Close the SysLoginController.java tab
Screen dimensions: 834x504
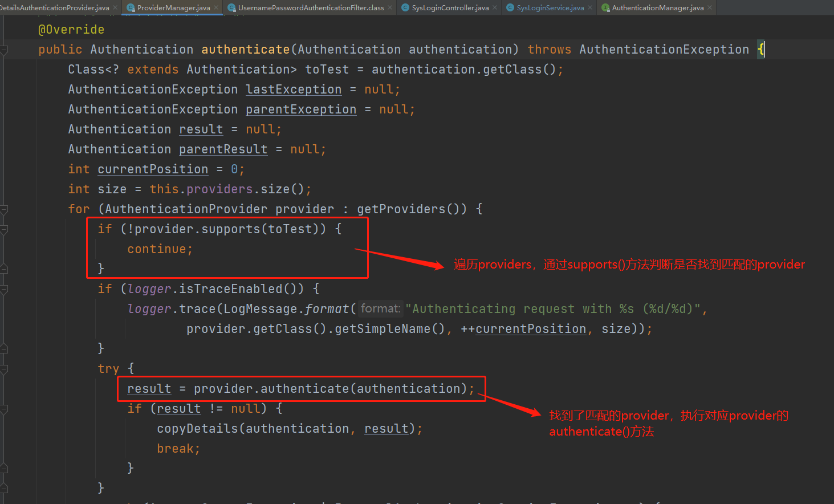pyautogui.click(x=495, y=7)
